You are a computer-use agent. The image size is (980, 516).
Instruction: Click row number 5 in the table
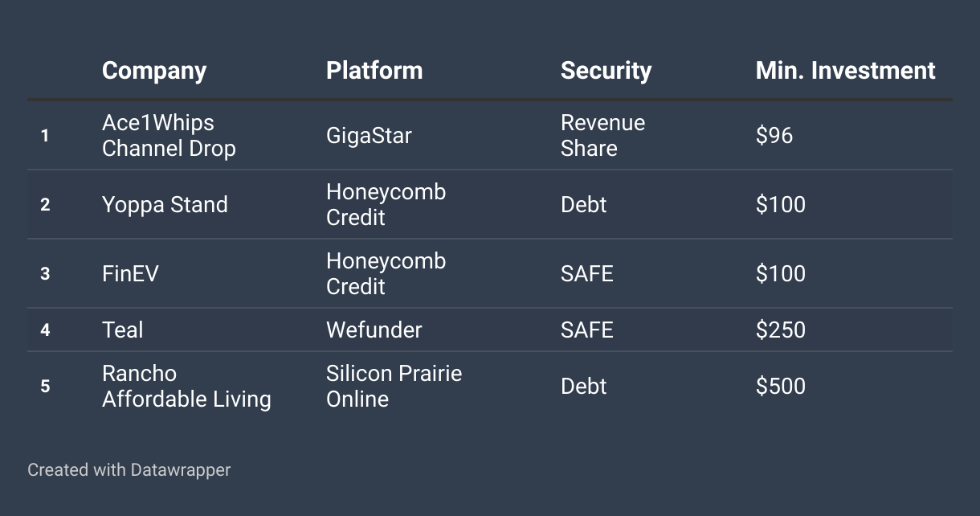click(45, 386)
